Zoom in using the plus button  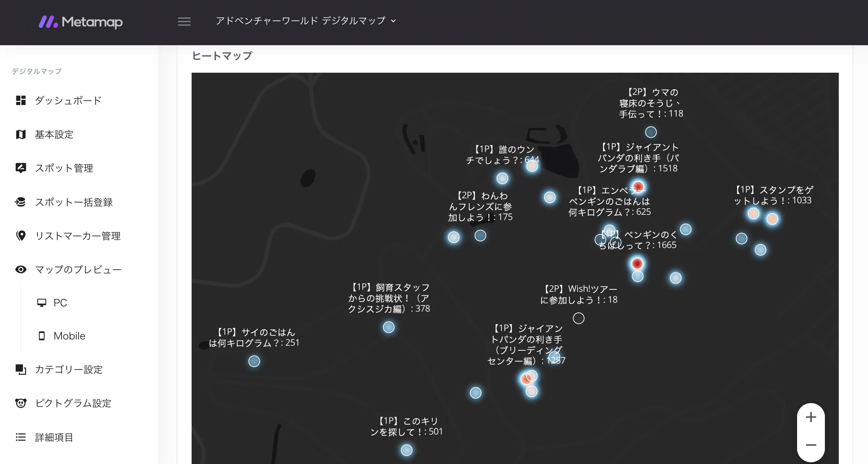point(811,417)
